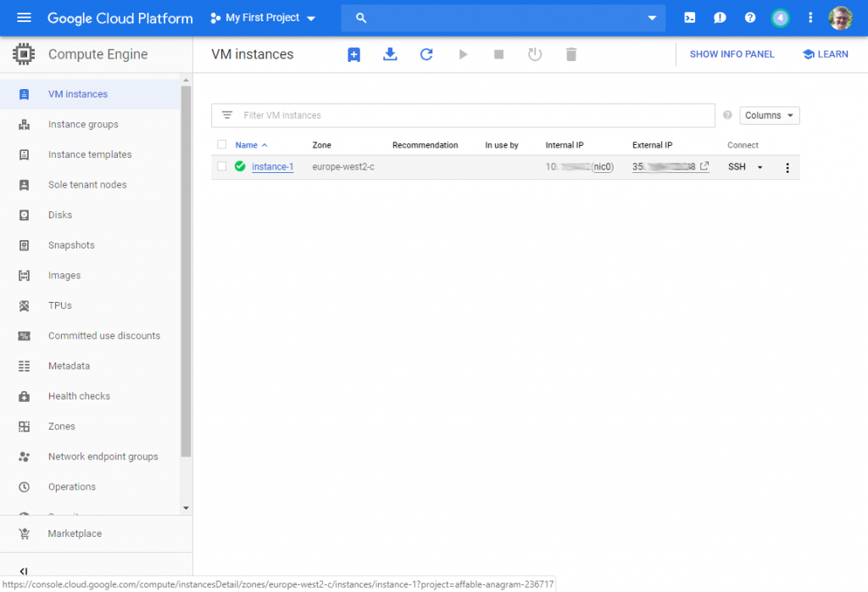Click the External IP column header
The image size is (868, 592).
(652, 145)
